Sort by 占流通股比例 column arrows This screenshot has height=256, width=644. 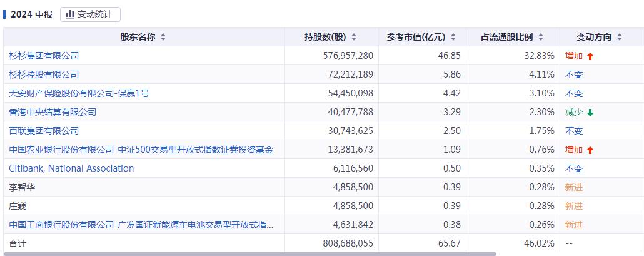tap(540, 38)
